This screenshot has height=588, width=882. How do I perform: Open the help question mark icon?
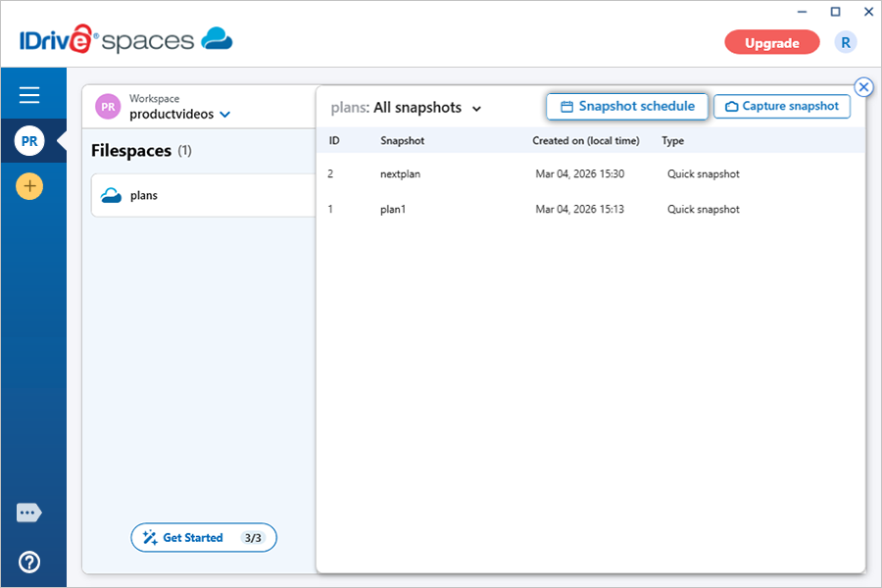click(29, 562)
